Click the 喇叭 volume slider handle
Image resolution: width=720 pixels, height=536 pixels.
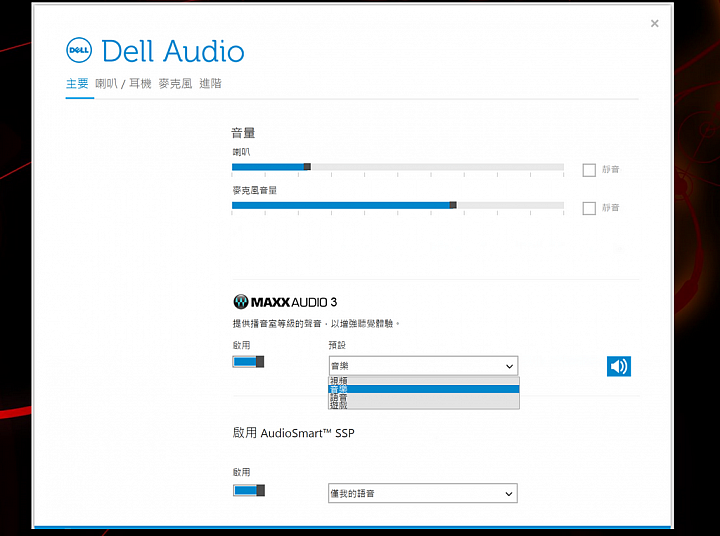tap(307, 166)
